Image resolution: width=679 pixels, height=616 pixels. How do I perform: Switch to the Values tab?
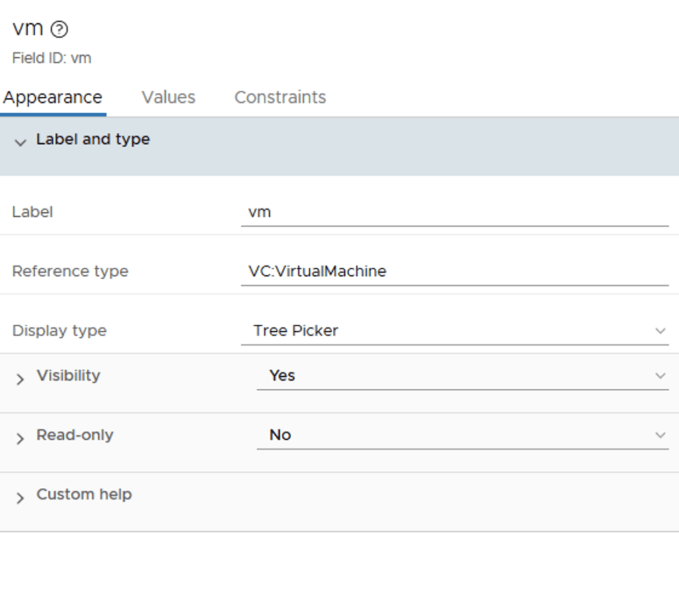[168, 97]
